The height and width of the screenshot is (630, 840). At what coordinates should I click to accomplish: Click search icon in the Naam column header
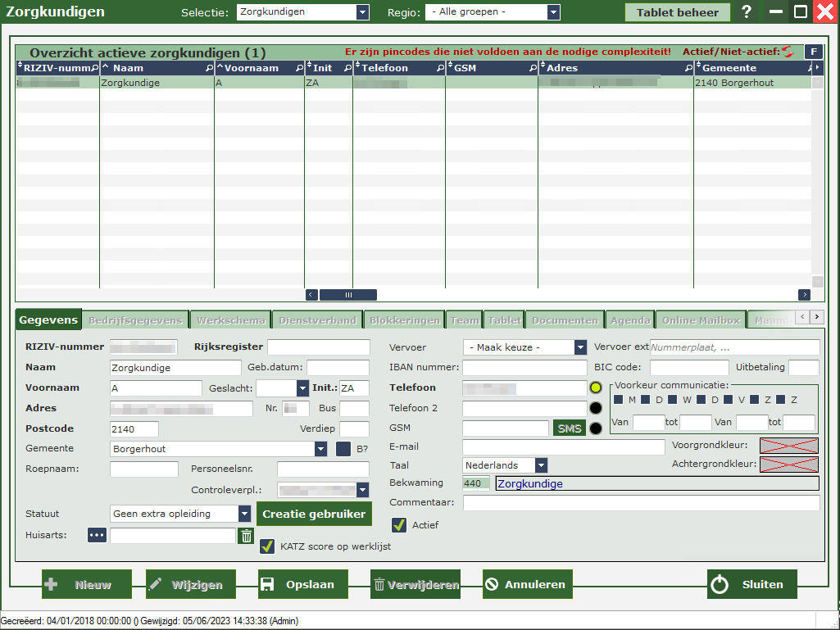(x=208, y=68)
